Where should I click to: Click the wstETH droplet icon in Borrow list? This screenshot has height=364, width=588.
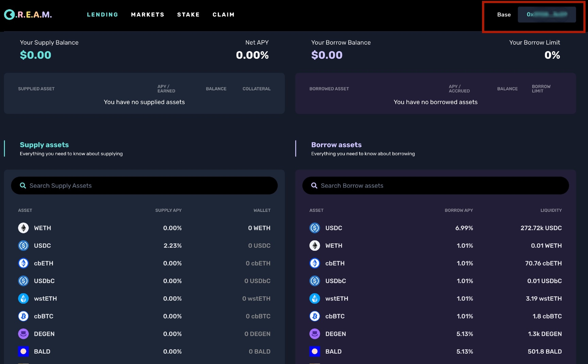[315, 298]
